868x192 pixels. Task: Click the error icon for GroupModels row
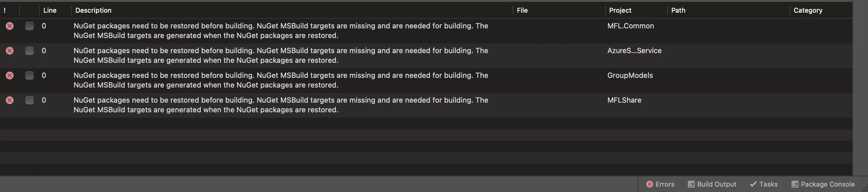tap(10, 75)
